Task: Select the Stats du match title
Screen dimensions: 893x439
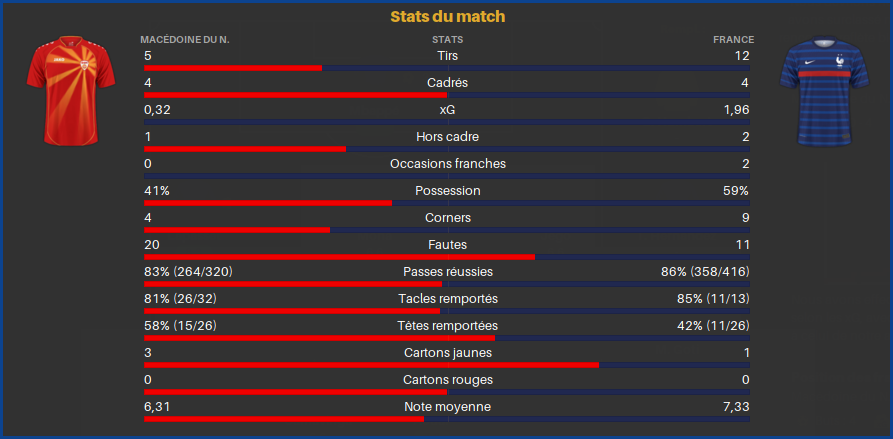Action: (448, 17)
